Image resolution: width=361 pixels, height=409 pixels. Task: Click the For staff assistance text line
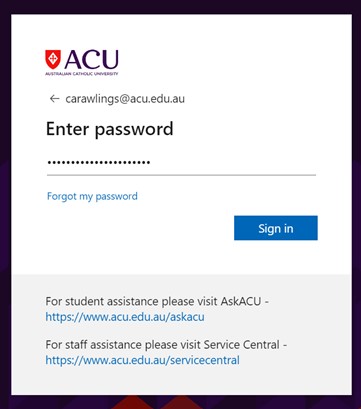point(166,345)
